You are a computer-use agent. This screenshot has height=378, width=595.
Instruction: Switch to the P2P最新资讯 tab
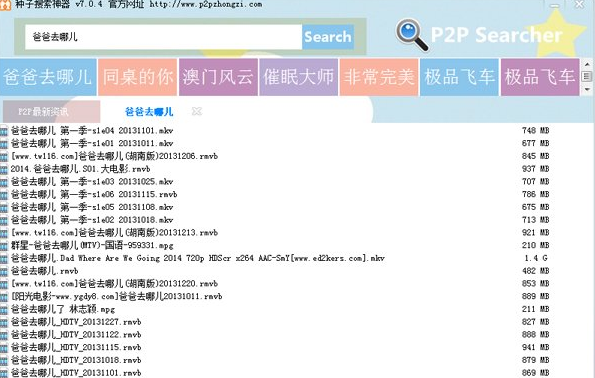pyautogui.click(x=51, y=112)
